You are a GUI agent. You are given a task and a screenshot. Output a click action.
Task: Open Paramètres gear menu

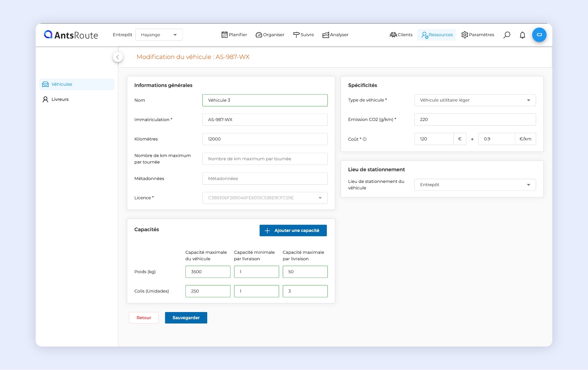[x=478, y=35]
